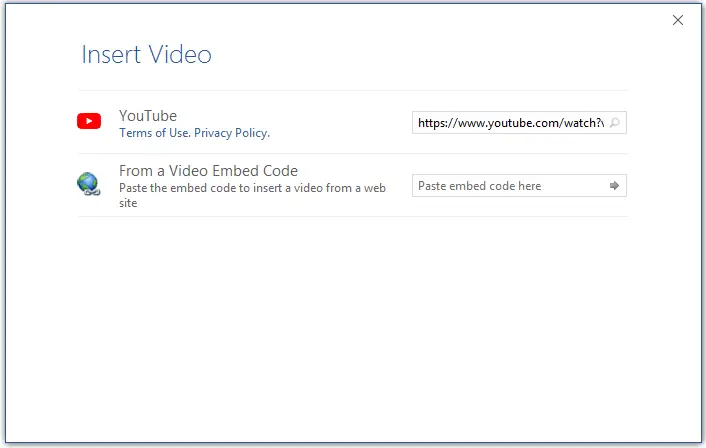706x448 pixels.
Task: Open the Privacy Policy link
Action: coord(232,133)
